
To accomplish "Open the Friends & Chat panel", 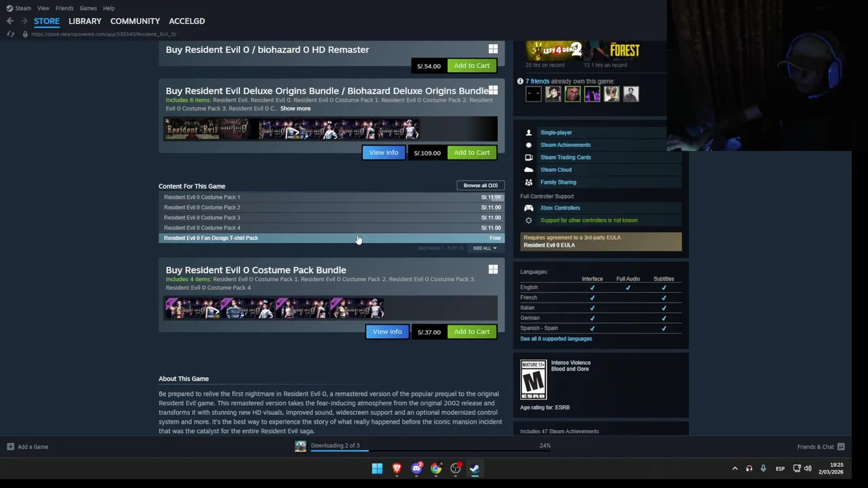I will tap(821, 447).
